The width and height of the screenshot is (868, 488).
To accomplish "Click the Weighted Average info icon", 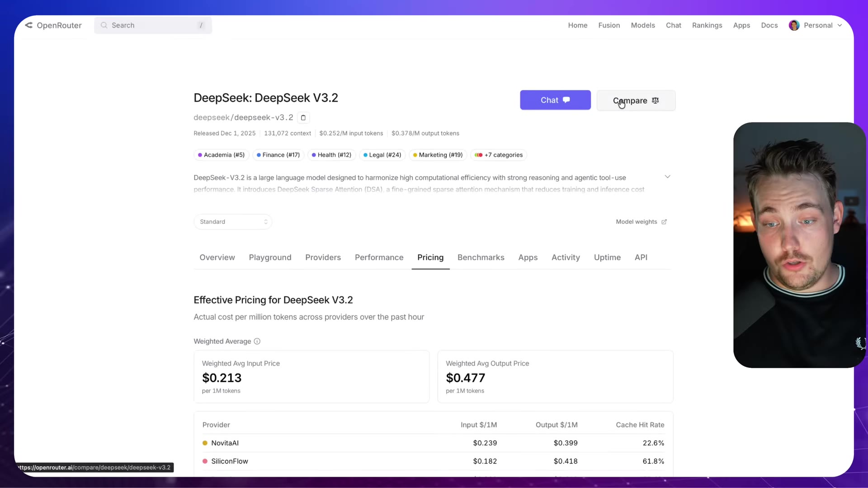I will 257,341.
